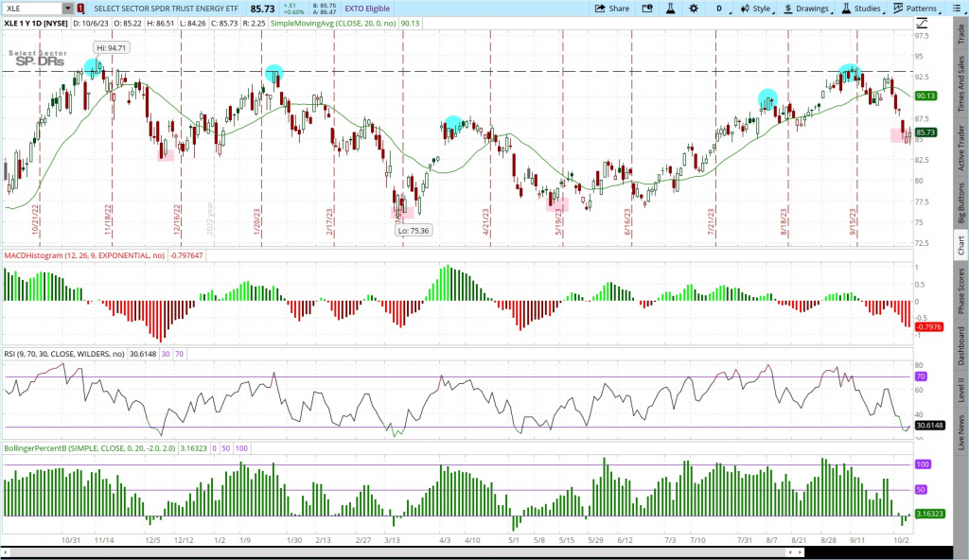Switch to the Trade sidebar tab

[961, 34]
